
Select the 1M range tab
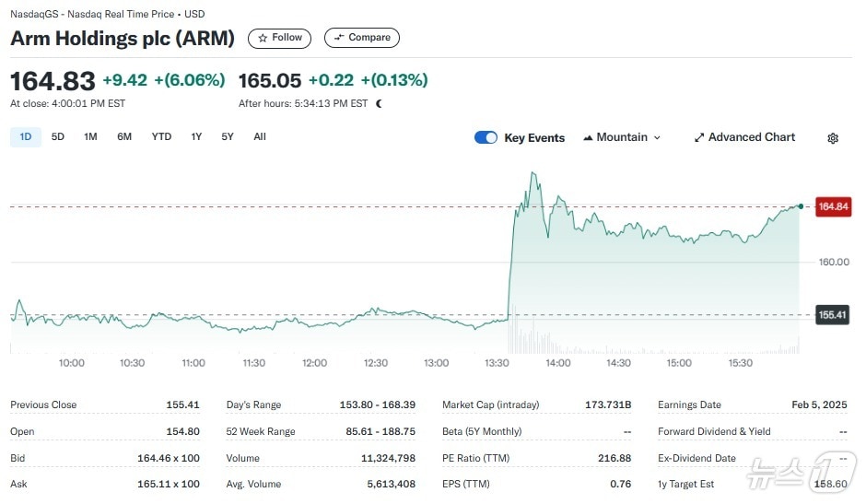(90, 137)
